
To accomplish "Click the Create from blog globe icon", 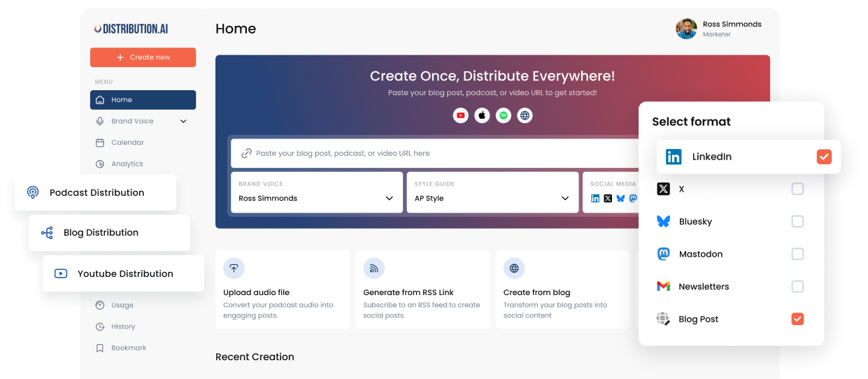I will click(x=514, y=269).
